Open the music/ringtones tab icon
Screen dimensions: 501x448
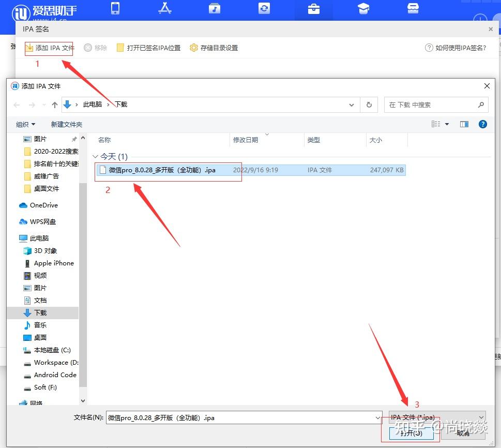(x=215, y=8)
